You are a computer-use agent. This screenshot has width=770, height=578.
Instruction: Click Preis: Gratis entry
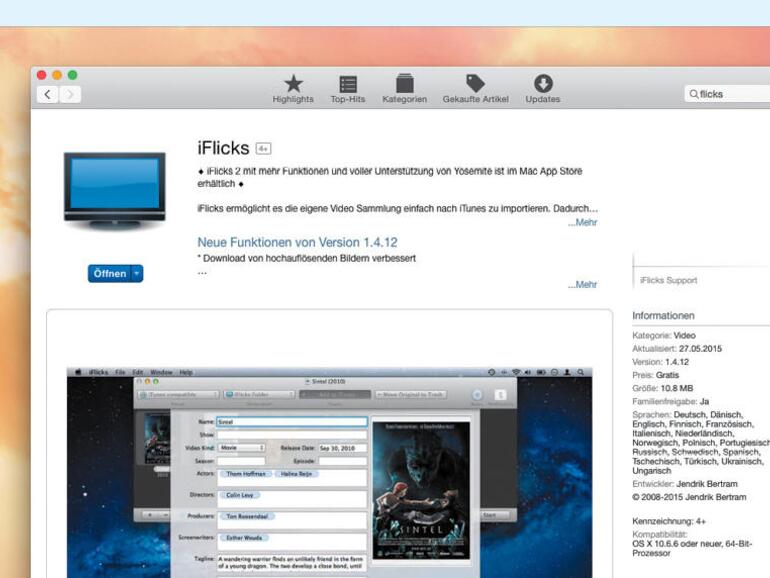[656, 375]
